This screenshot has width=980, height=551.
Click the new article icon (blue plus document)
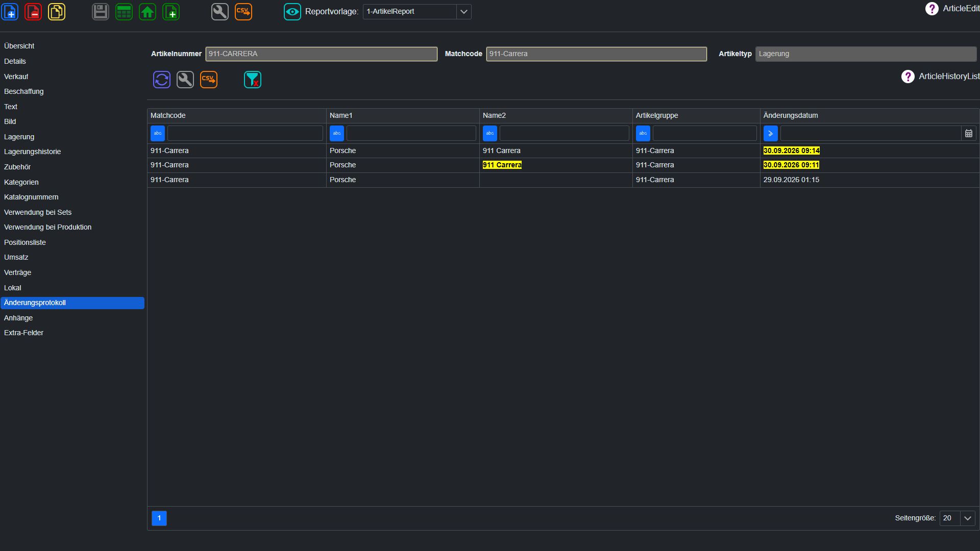10,12
